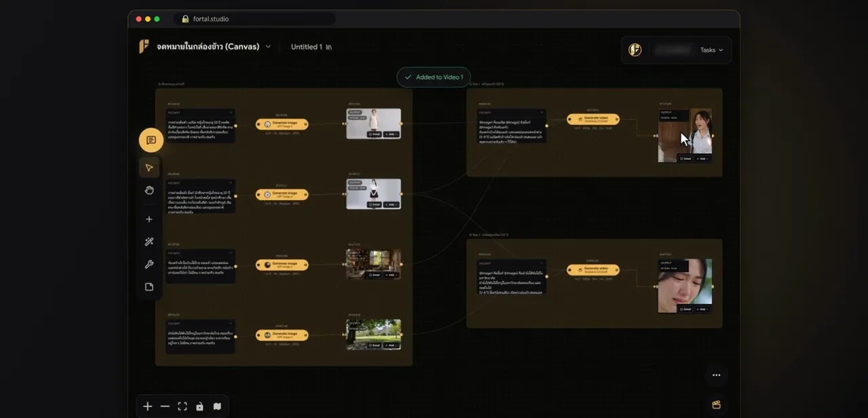The height and width of the screenshot is (418, 868).
Task: Select the sticky note tool
Action: click(x=149, y=287)
